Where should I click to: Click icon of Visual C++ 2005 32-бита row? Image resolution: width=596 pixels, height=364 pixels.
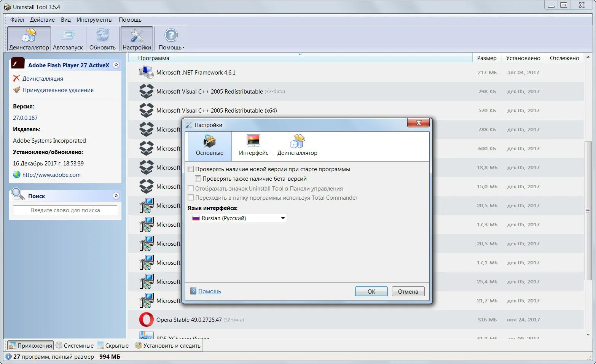[x=146, y=91]
